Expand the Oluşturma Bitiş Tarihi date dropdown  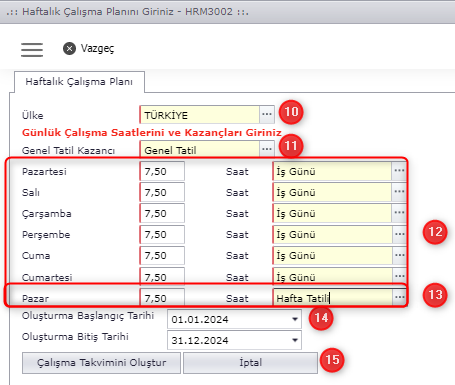point(295,340)
